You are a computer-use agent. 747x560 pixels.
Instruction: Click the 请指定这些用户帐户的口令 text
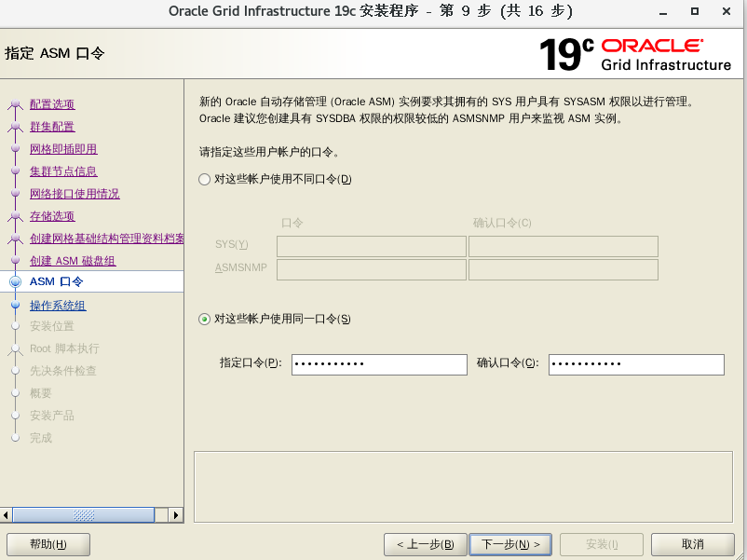269,152
